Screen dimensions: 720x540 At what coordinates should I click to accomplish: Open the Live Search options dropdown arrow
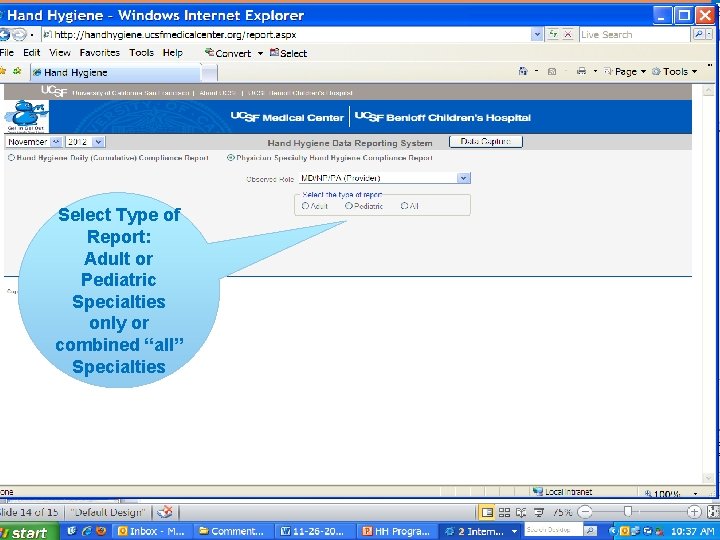(x=709, y=34)
